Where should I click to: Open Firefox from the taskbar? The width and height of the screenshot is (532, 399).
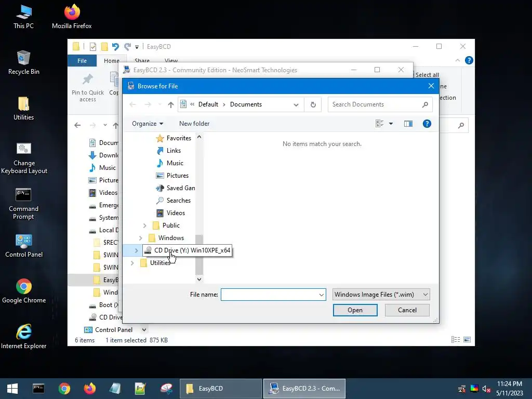click(89, 389)
